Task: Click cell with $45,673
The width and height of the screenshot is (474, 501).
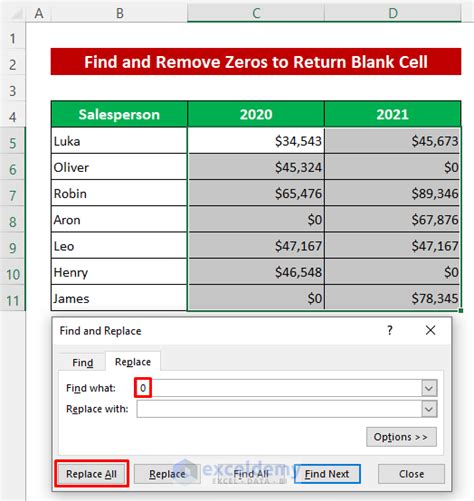Action: click(x=393, y=141)
